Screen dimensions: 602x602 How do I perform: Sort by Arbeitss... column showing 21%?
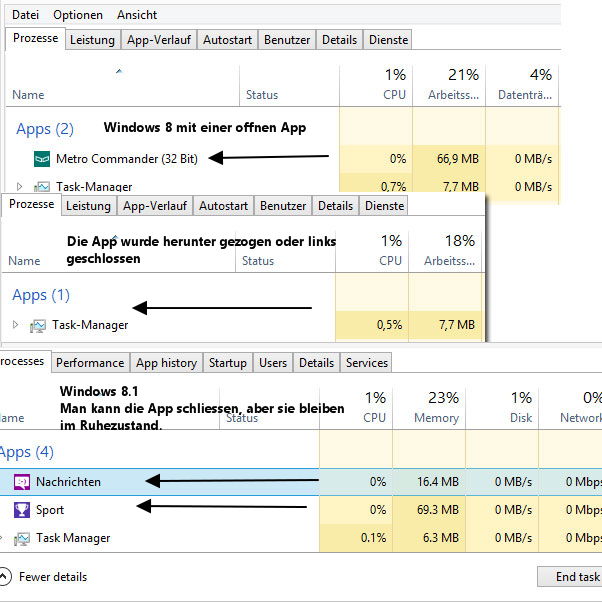(449, 85)
